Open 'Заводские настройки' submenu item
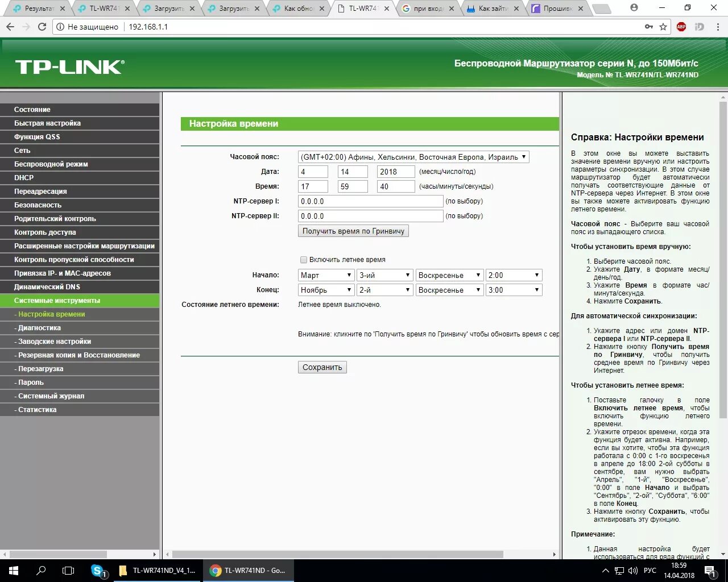Viewport: 728px width, 582px height. tap(80, 342)
